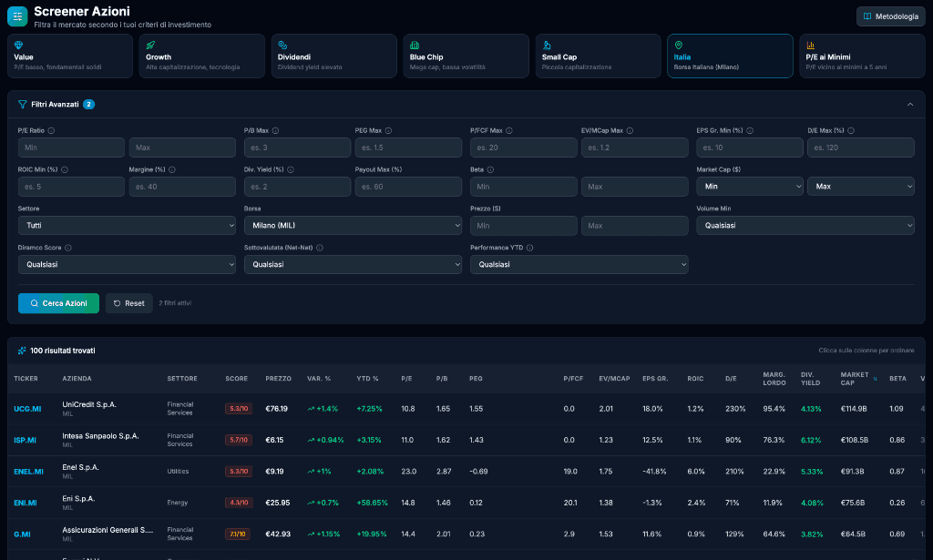Open the Div. Yield (%) info icon

click(x=291, y=170)
